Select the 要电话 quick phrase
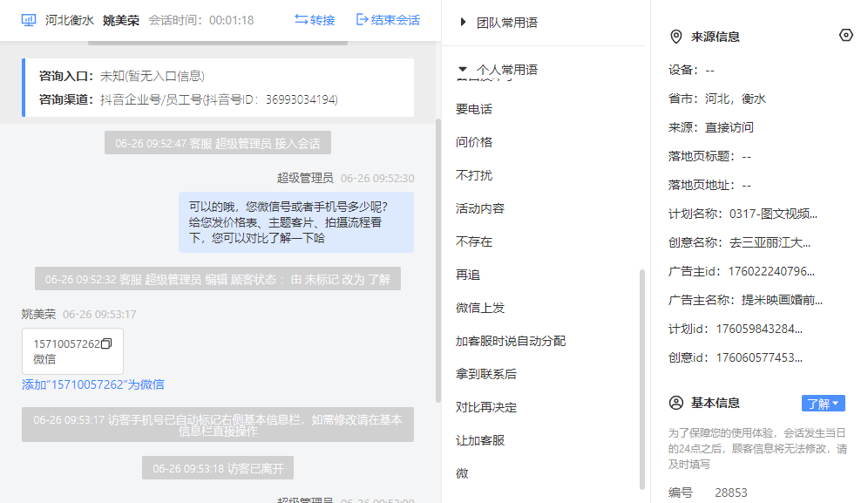Screen dimensions: 868x503 (474, 109)
